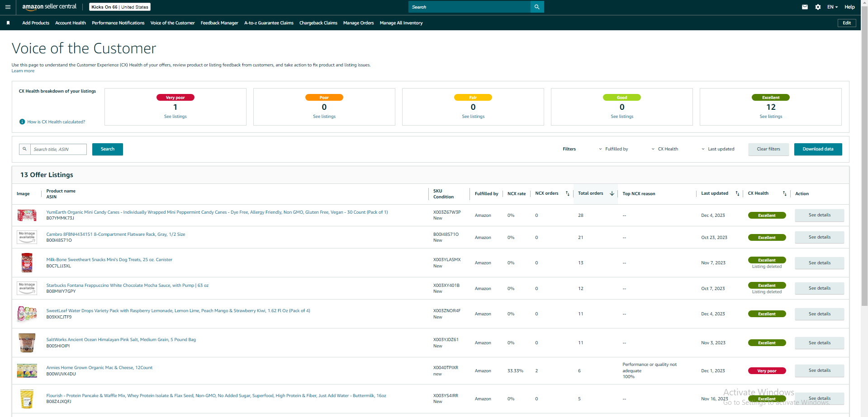Click the Very poor badge in Annies row
Viewport: 868px width, 417px height.
767,371
